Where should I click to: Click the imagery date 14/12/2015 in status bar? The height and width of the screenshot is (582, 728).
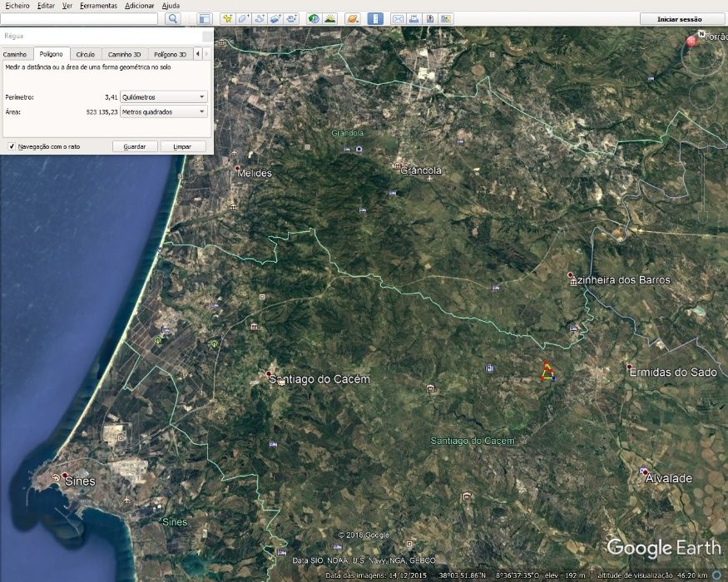tap(408, 575)
